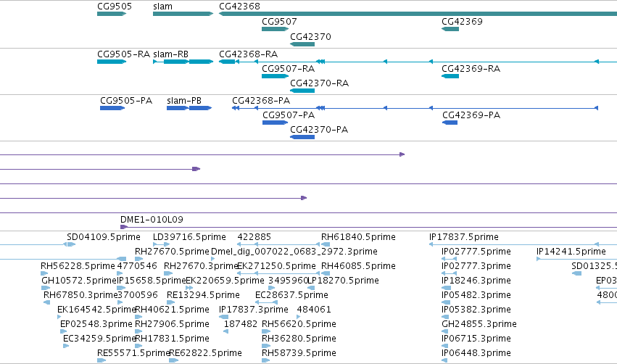Click the Dmel_dig_007022_0683_2972.3prime label

point(294,251)
